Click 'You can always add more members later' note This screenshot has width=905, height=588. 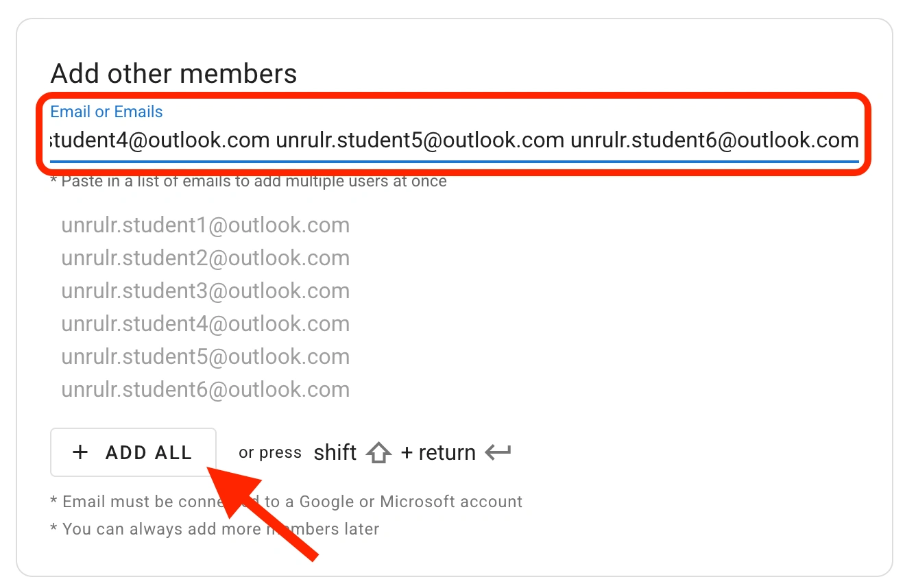tap(215, 529)
